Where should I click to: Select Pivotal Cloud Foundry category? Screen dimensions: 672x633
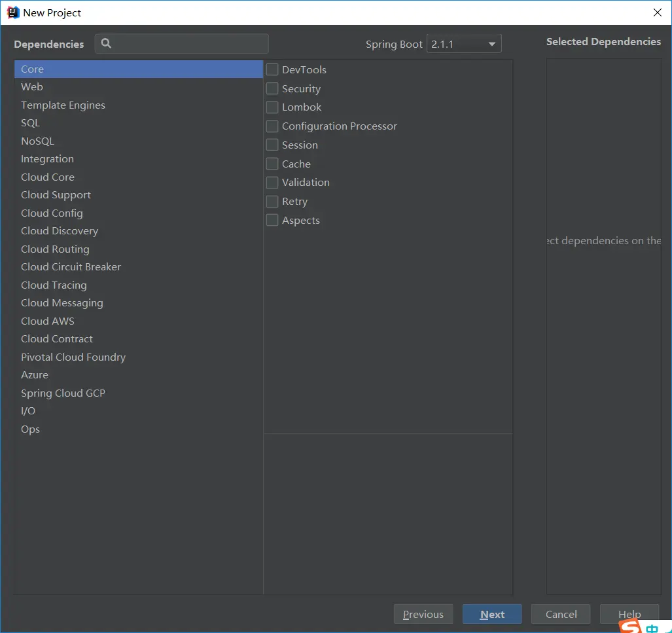point(139,357)
